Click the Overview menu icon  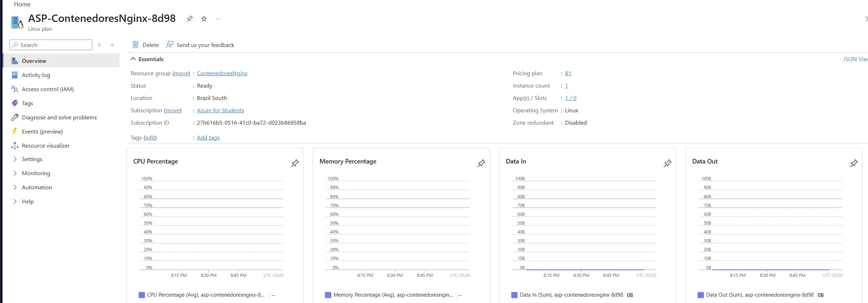point(14,61)
